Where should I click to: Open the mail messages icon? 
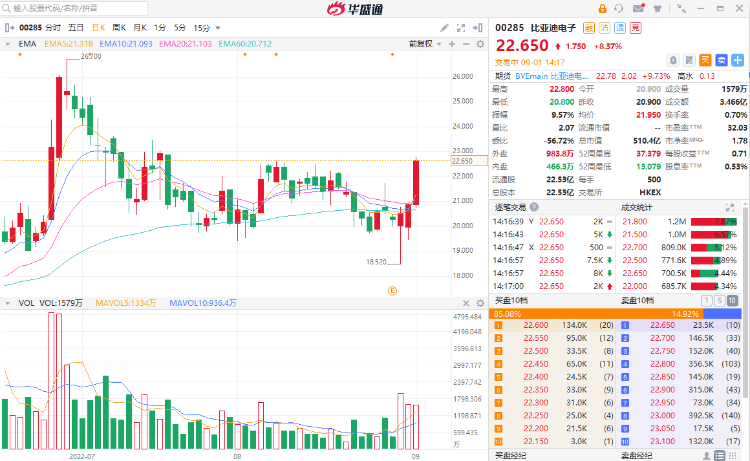638,9
